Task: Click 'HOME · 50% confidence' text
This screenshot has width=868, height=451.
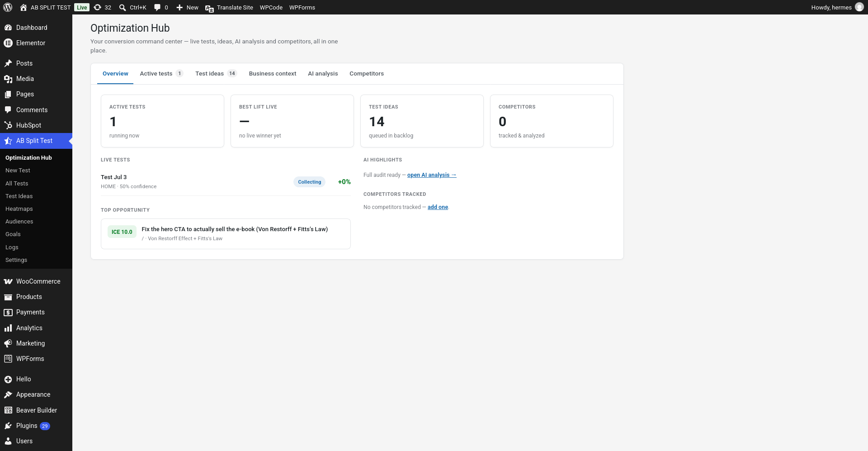Action: pyautogui.click(x=128, y=186)
